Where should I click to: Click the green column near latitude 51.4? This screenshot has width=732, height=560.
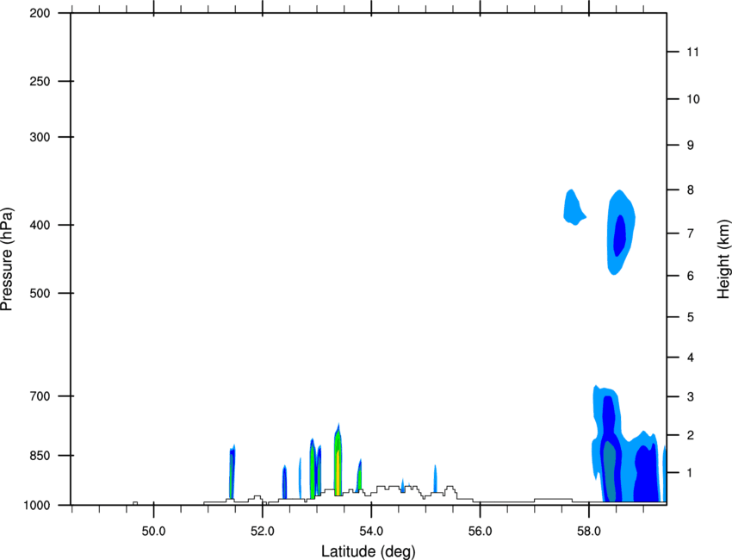click(232, 472)
